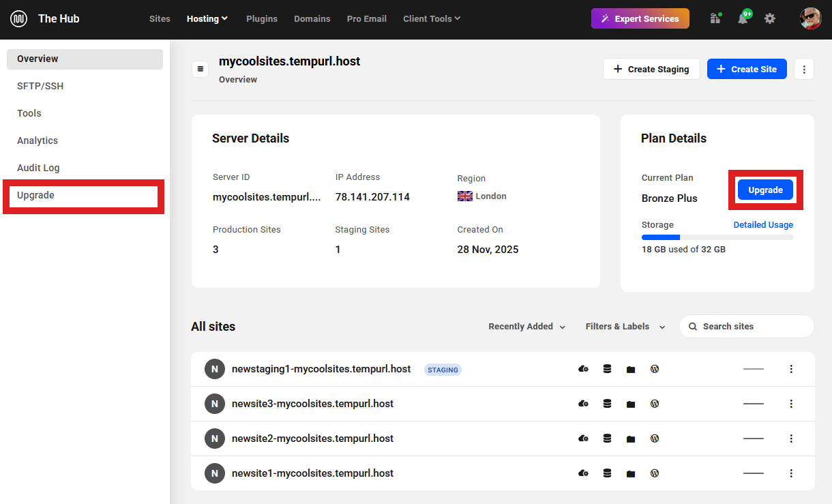Viewport: 832px width, 504px height.
Task: Open the Filters & Labels dropdown
Action: pyautogui.click(x=625, y=327)
